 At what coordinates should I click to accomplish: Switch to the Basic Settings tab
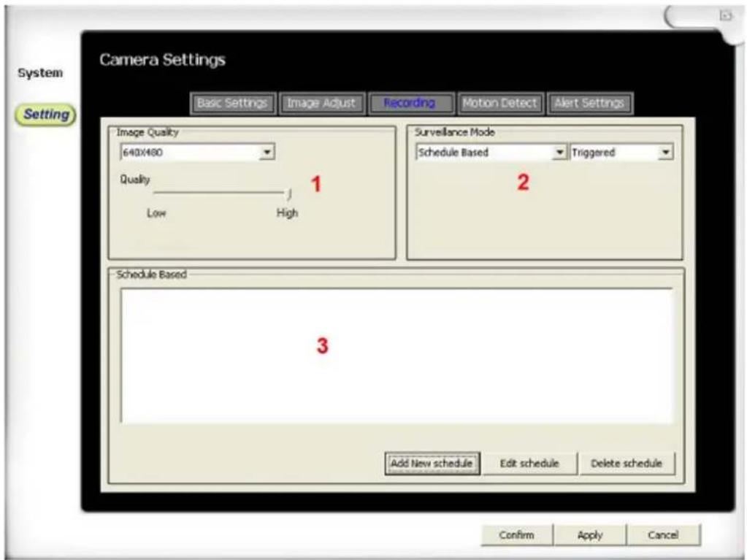coord(234,104)
